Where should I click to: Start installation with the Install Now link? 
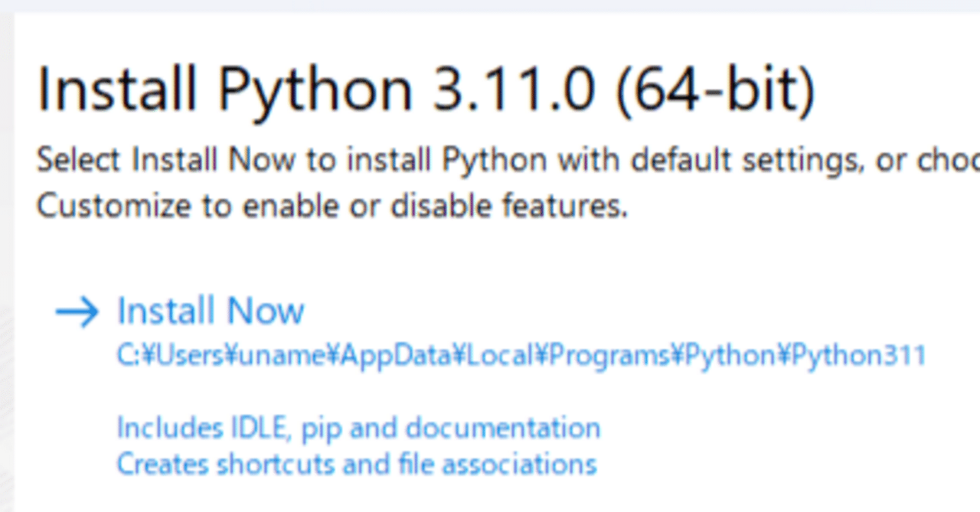(211, 311)
